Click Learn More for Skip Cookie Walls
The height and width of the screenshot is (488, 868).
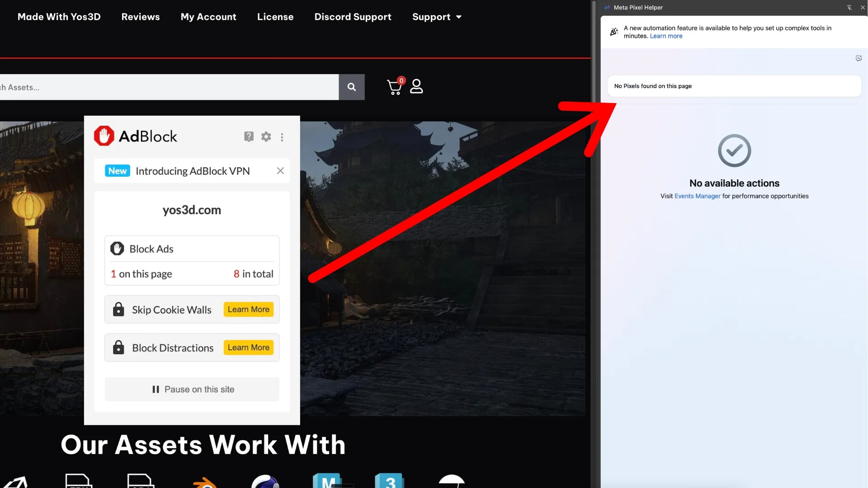pos(249,310)
